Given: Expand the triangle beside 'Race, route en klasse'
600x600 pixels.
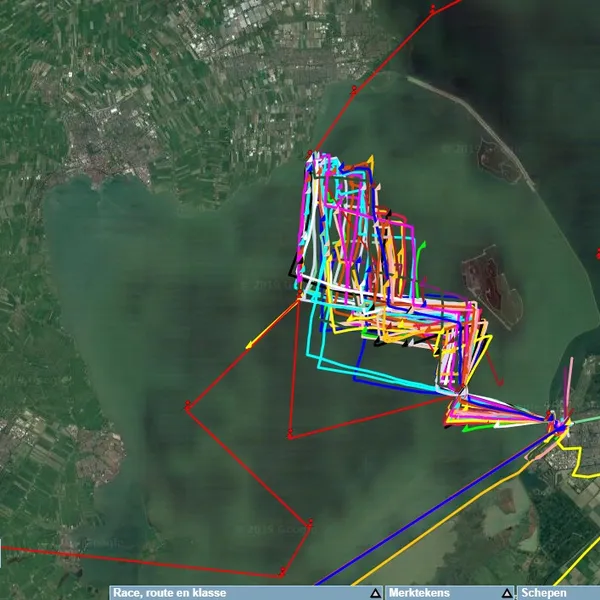Looking at the screenshot, I should click(x=375, y=593).
